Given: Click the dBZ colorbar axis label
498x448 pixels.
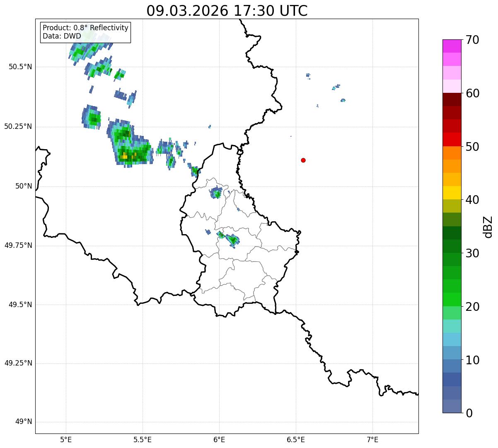Looking at the screenshot, I should tap(488, 227).
